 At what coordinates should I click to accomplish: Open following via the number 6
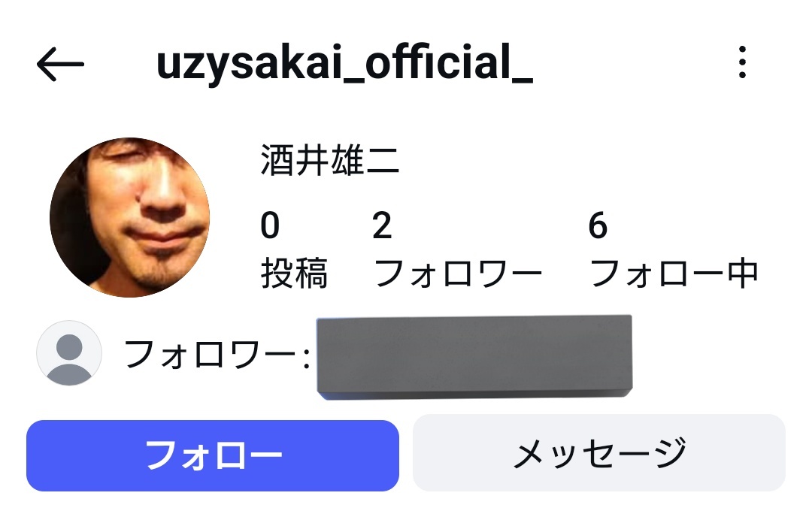(x=598, y=225)
